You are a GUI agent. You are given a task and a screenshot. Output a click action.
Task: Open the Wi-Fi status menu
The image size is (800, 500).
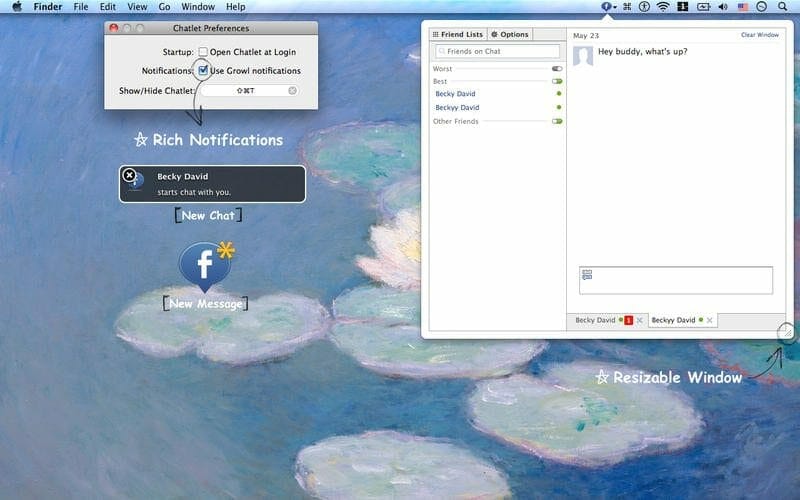662,7
